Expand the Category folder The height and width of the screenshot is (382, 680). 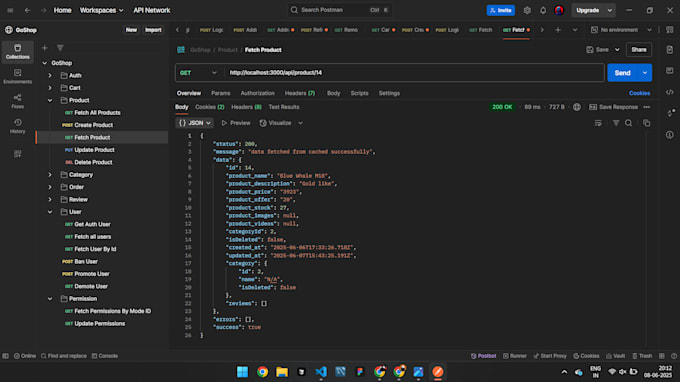pyautogui.click(x=50, y=175)
